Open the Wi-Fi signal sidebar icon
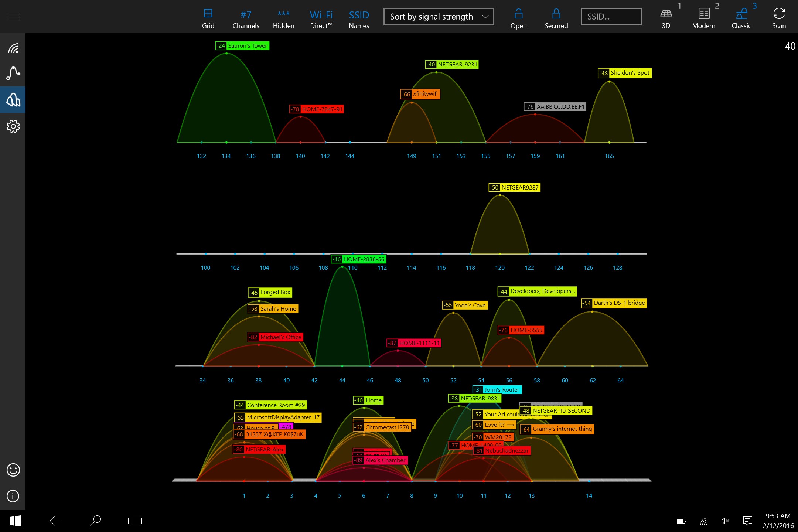The image size is (798, 532). (x=13, y=48)
